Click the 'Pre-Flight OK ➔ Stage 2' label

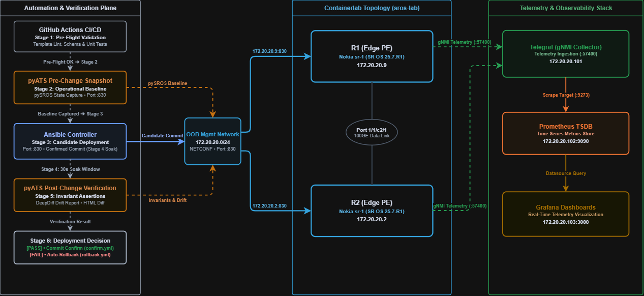[x=70, y=62]
